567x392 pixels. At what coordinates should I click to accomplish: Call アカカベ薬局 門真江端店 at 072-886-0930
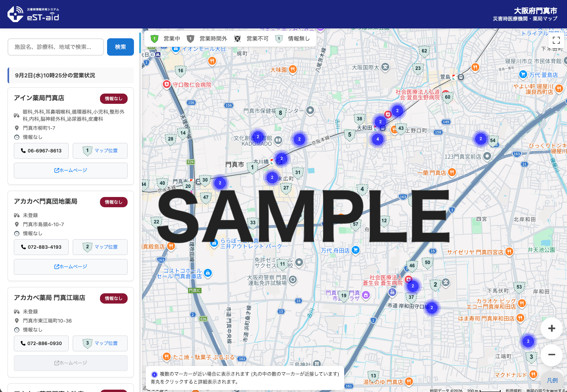(41, 343)
